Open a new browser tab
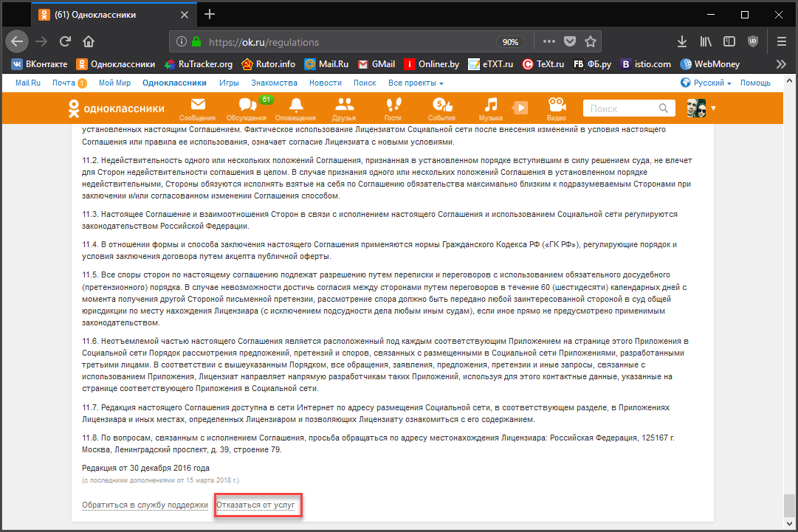 (210, 14)
